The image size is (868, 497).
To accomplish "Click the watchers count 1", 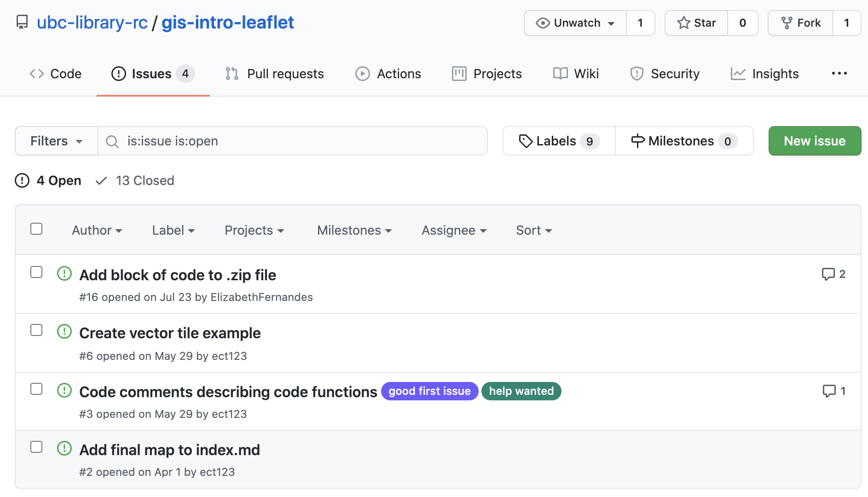I will coord(640,23).
